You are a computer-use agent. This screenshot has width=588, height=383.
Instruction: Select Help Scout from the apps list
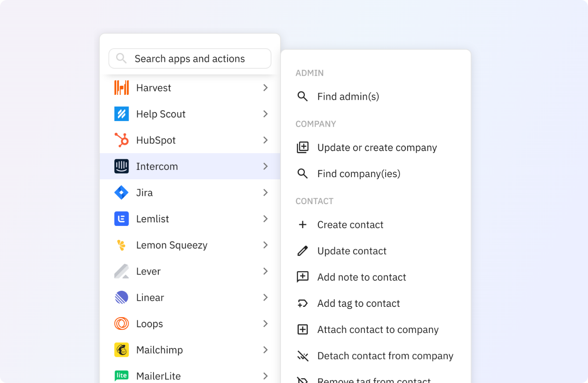tap(190, 114)
